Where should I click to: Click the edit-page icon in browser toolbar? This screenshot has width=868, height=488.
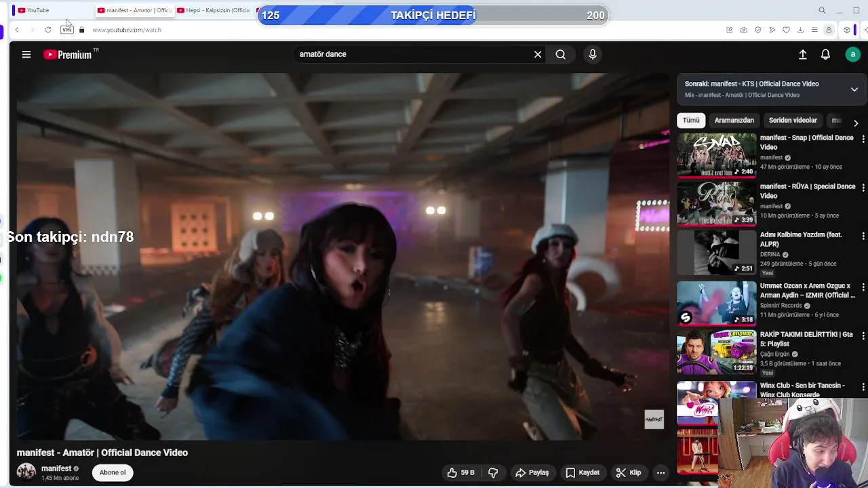(x=730, y=30)
